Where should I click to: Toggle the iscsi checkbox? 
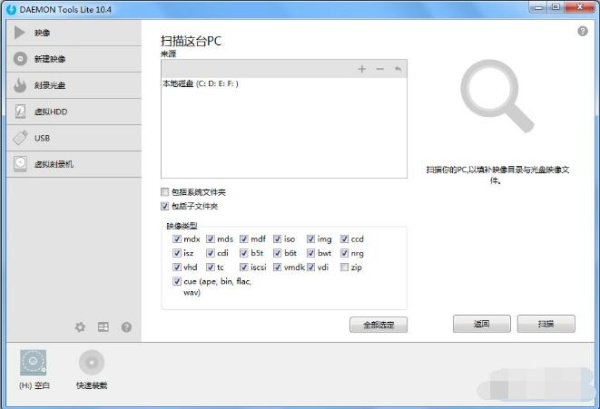point(244,267)
